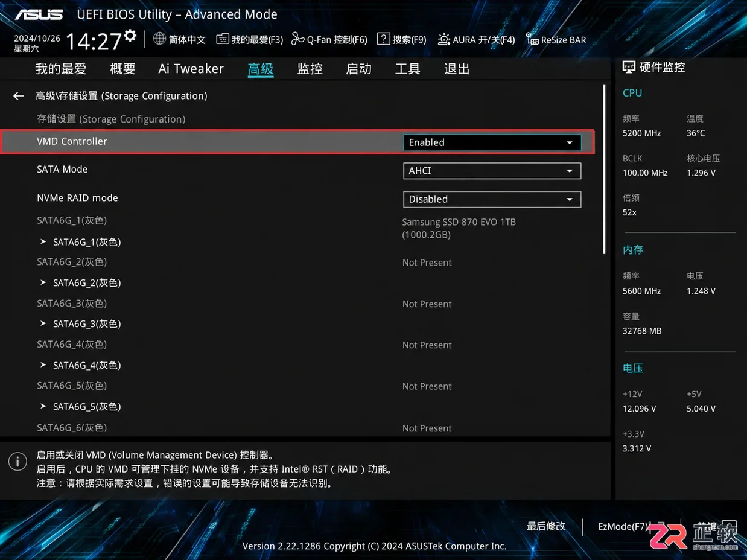Open the NVMe RAID mode dropdown
Screen dimensions: 747x560
point(492,199)
